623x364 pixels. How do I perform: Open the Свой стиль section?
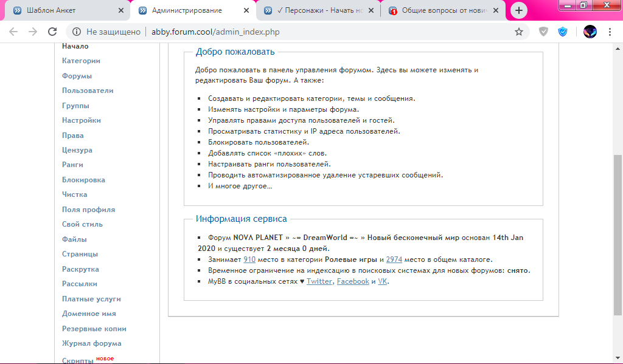(82, 224)
